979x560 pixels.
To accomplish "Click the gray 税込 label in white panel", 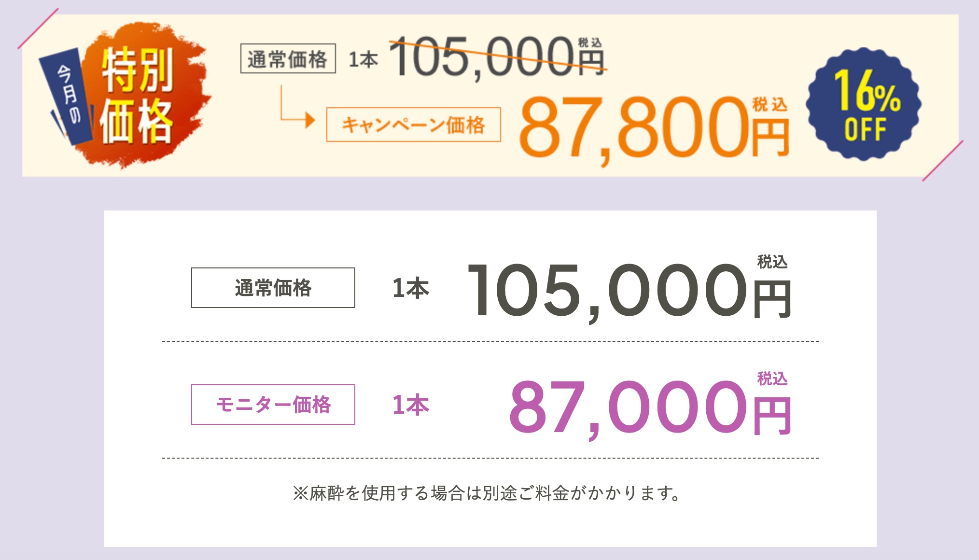I will [x=772, y=262].
